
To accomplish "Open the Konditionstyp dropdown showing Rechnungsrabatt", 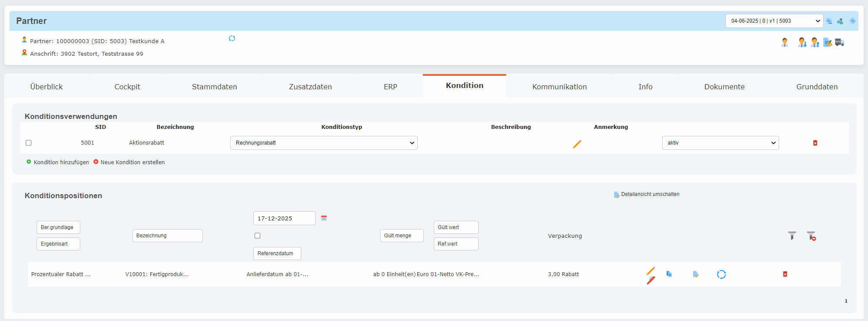I will pos(323,143).
